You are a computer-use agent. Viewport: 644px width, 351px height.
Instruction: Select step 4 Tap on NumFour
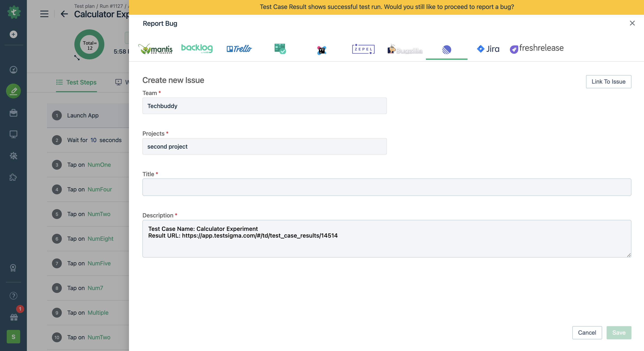tap(88, 189)
